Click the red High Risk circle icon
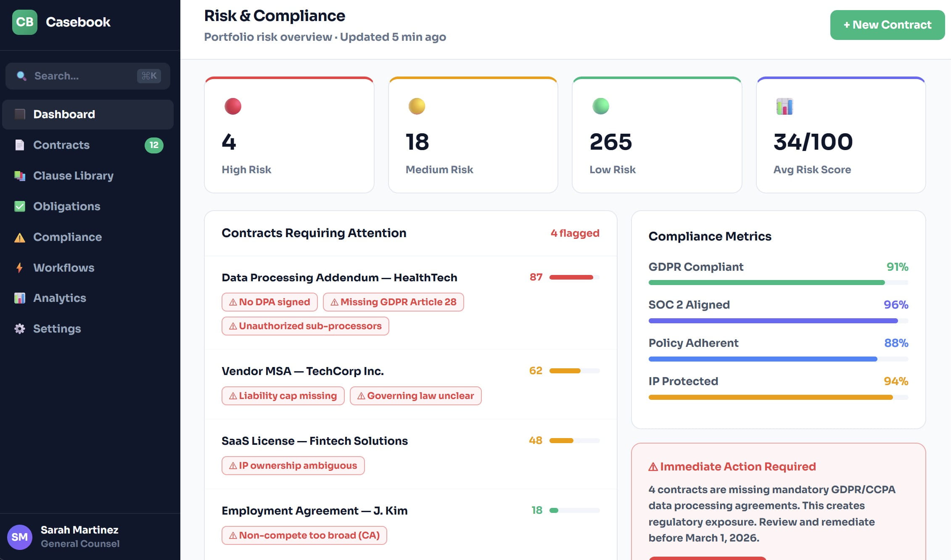This screenshot has width=951, height=560. [232, 106]
